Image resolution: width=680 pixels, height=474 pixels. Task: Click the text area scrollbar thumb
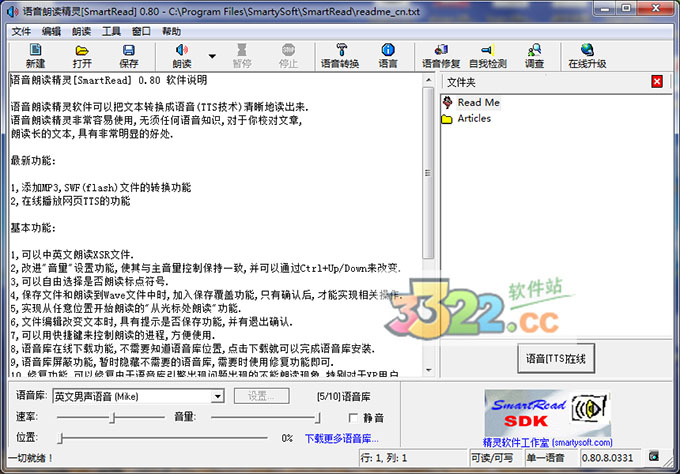(x=428, y=173)
